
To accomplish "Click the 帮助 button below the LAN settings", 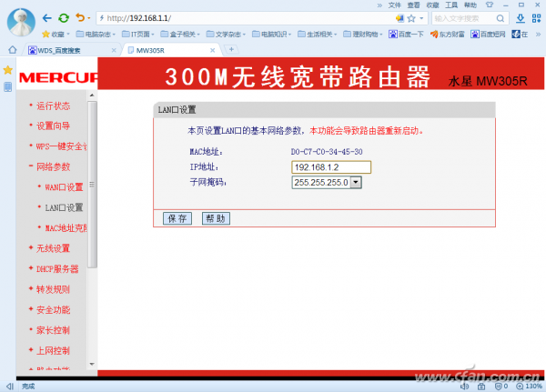I will (216, 218).
